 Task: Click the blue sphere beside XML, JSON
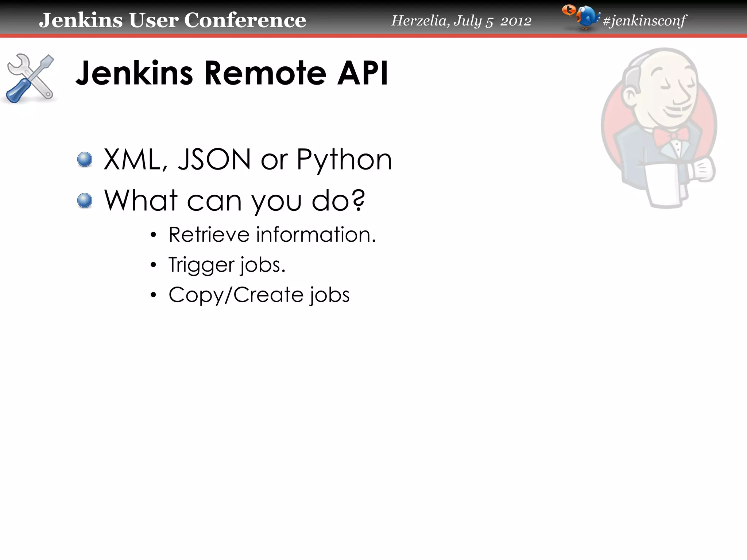pyautogui.click(x=85, y=160)
